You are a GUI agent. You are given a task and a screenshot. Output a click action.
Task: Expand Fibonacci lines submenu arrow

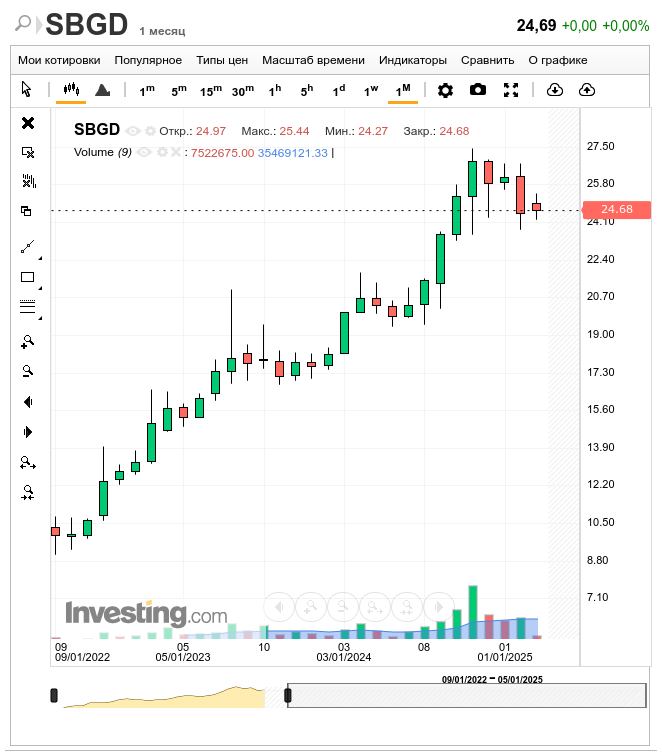(40, 318)
